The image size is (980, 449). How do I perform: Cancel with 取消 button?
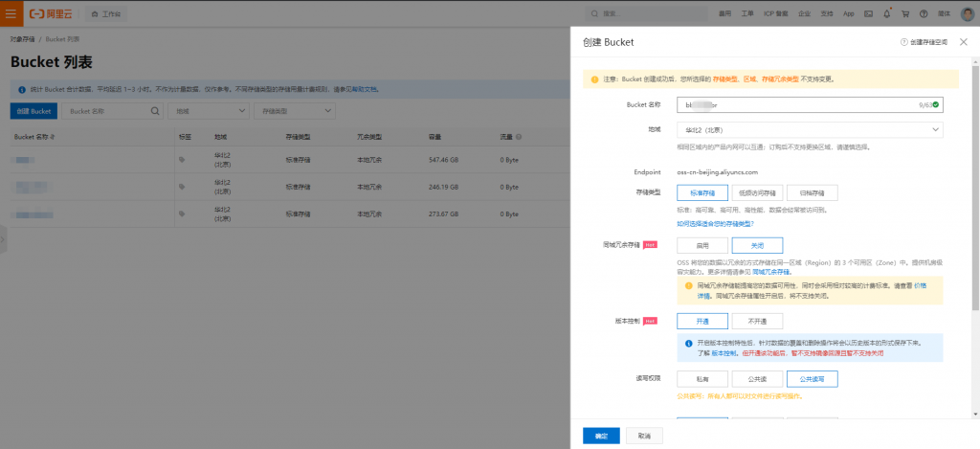(644, 436)
